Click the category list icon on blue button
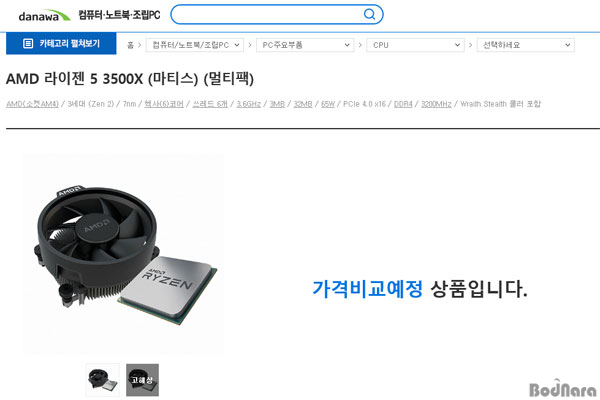Image resolution: width=600 pixels, height=400 pixels. tap(28, 44)
